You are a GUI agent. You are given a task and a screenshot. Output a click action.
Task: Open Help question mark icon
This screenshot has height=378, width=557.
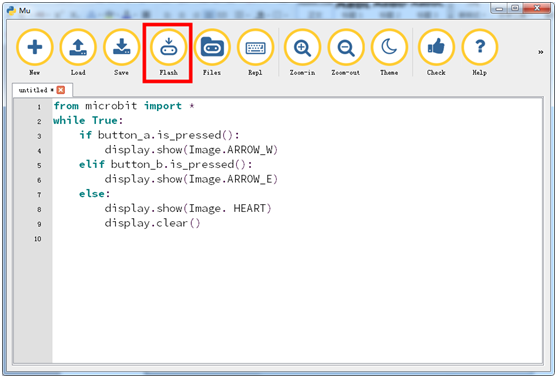pos(480,47)
